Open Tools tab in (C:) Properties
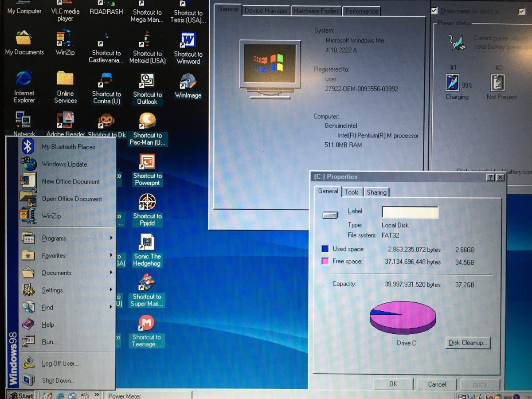The height and width of the screenshot is (399, 532). [x=352, y=192]
